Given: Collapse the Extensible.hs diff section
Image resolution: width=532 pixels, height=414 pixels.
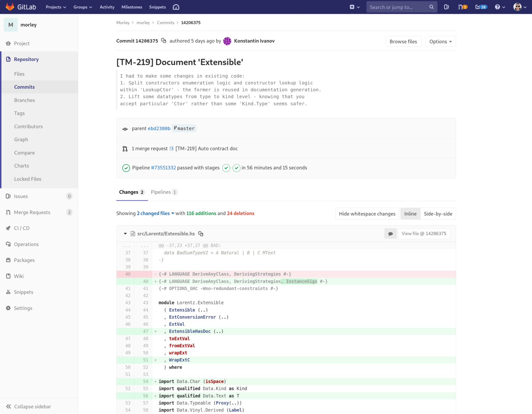Looking at the screenshot, I should pyautogui.click(x=125, y=233).
